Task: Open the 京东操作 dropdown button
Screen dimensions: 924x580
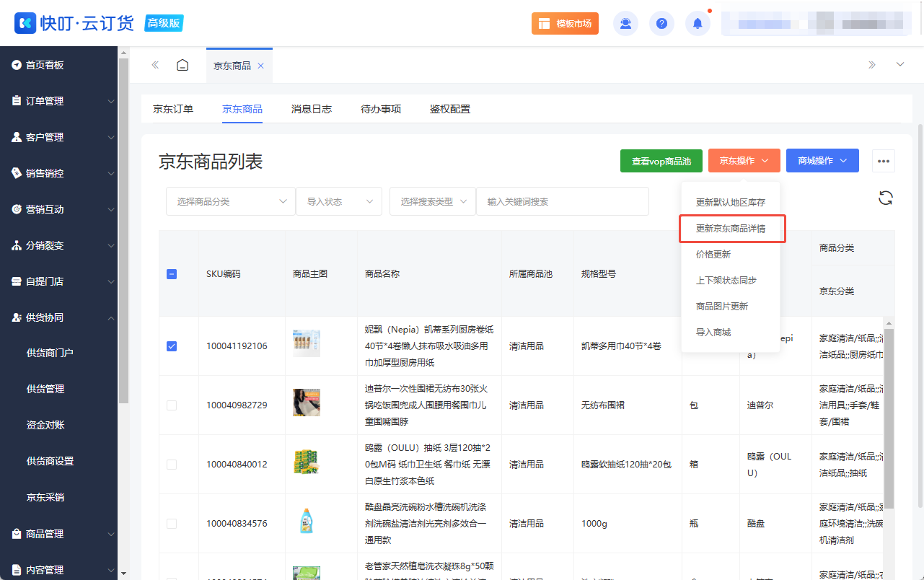Action: [x=744, y=161]
